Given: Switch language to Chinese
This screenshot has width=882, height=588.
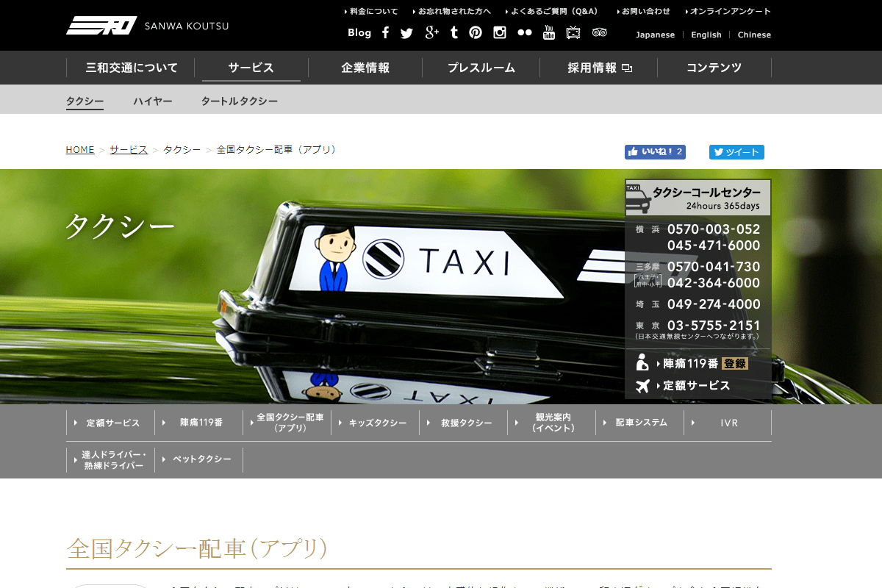Looking at the screenshot, I should 754,35.
